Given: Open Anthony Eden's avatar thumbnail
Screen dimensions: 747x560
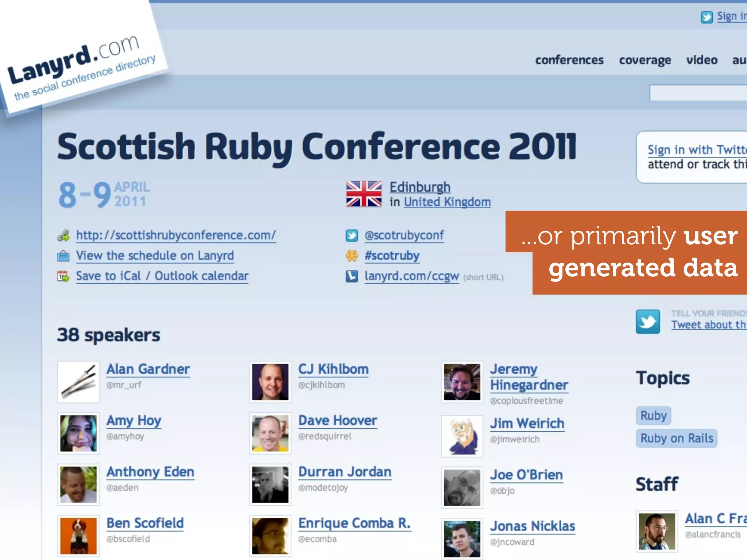Looking at the screenshot, I should [x=78, y=485].
